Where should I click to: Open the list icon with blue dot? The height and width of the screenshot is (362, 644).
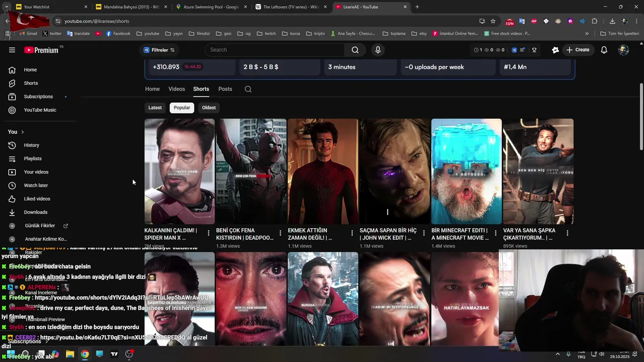523,50
